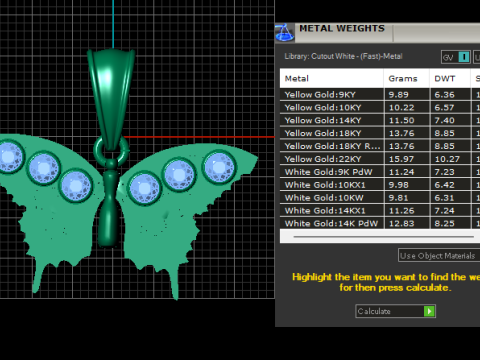This screenshot has width=480, height=360.
Task: Click Use Object Materials button
Action: point(439,256)
